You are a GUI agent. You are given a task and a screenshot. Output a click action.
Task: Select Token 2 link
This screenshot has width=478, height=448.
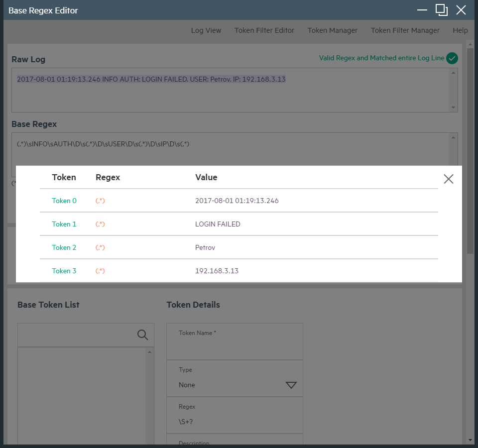tap(64, 247)
